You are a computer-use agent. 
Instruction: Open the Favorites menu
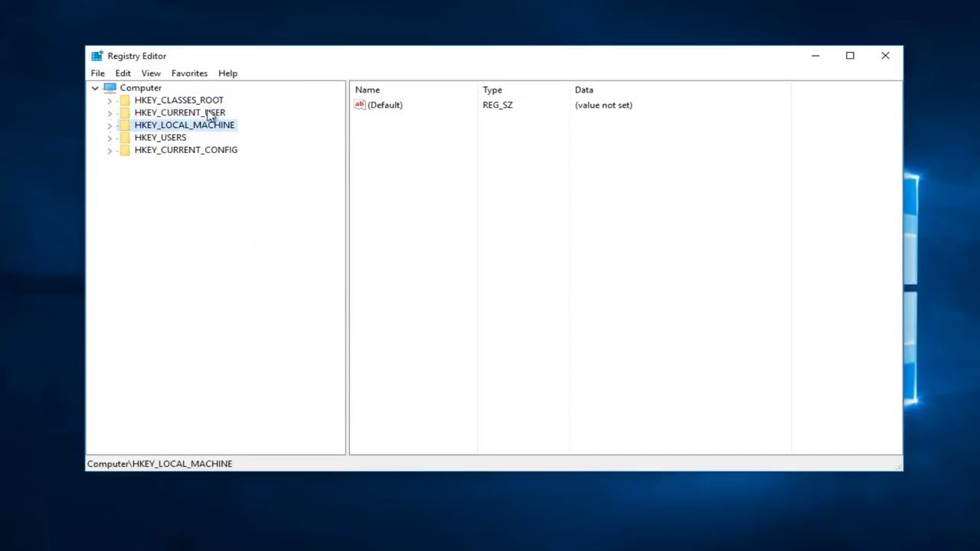click(x=189, y=73)
